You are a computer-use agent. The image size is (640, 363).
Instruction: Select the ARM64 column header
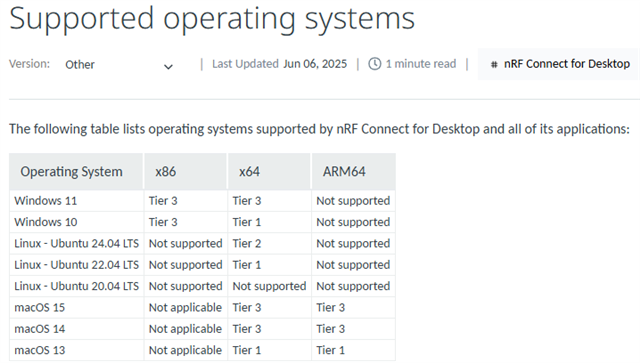[x=353, y=171]
